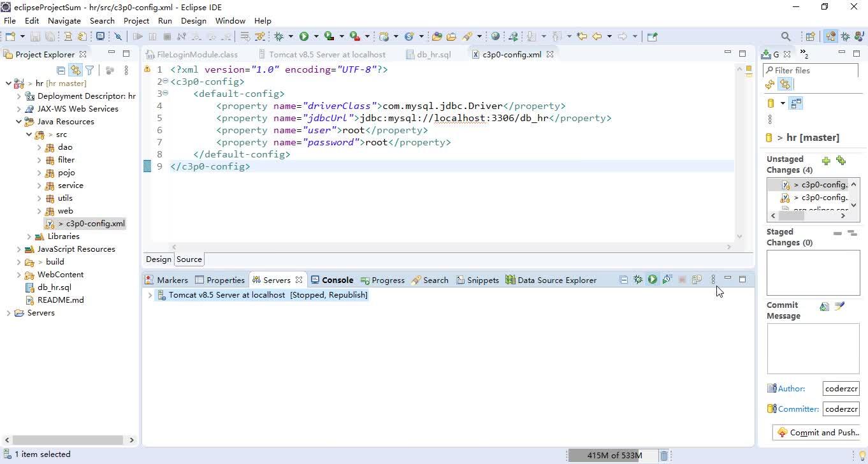Expand the dao package
The width and height of the screenshot is (868, 464).
[40, 147]
